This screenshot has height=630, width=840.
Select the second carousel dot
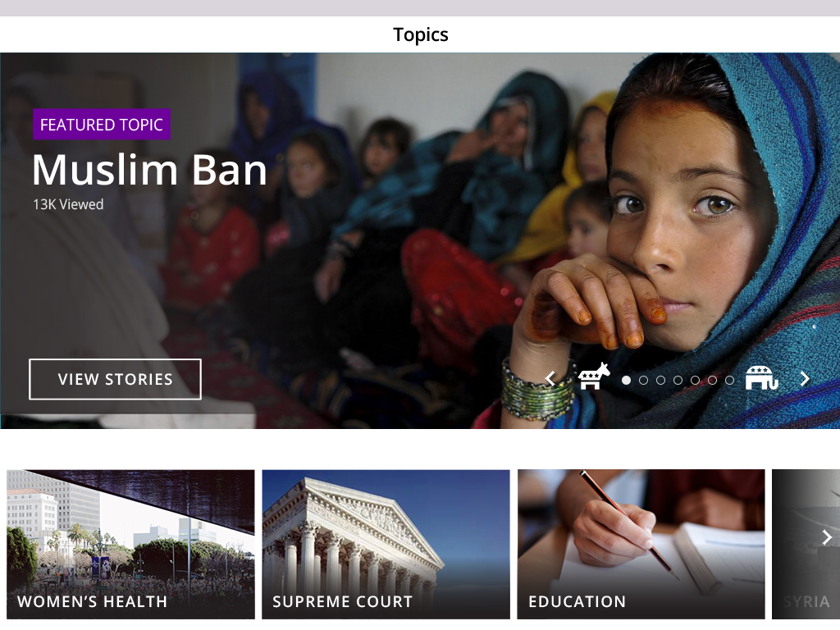pos(643,380)
